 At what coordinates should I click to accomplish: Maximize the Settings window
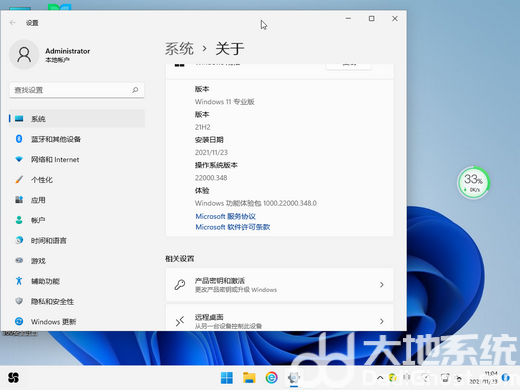372,19
